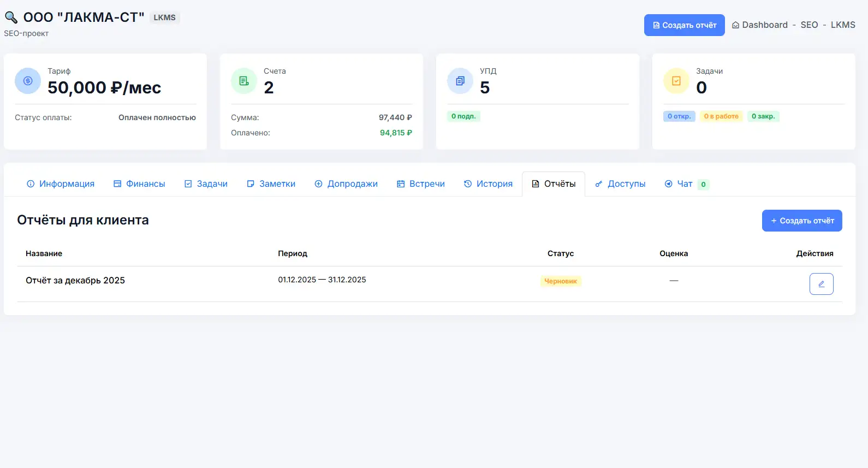Open the Задачи tab

(206, 184)
